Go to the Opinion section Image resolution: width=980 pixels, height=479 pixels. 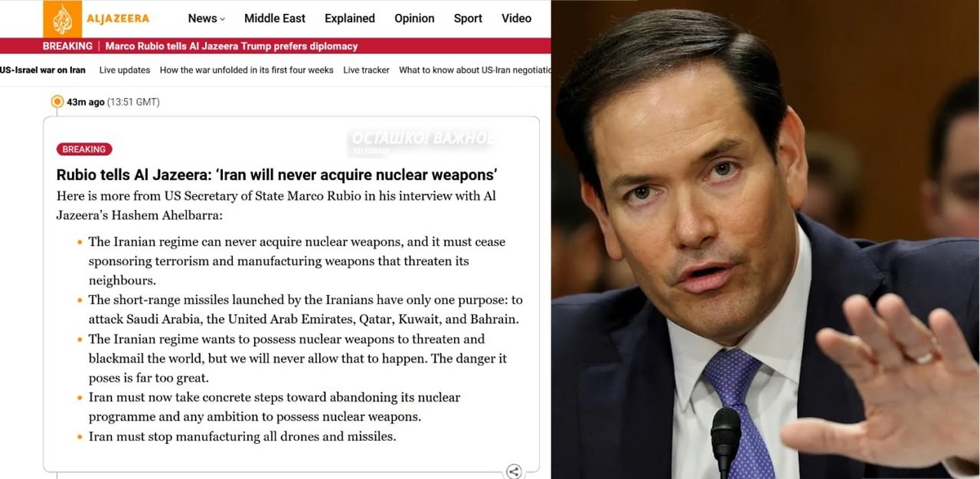click(414, 18)
